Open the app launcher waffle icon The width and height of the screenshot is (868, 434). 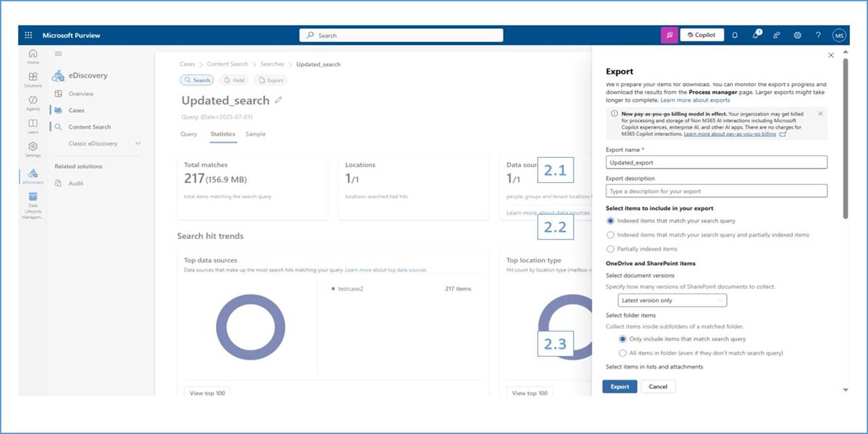click(x=28, y=35)
